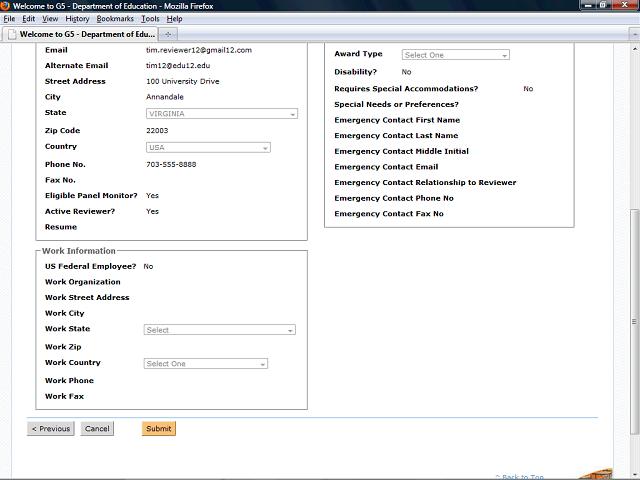Click the Firefox icon in the title bar
The width and height of the screenshot is (640, 480).
6,6
